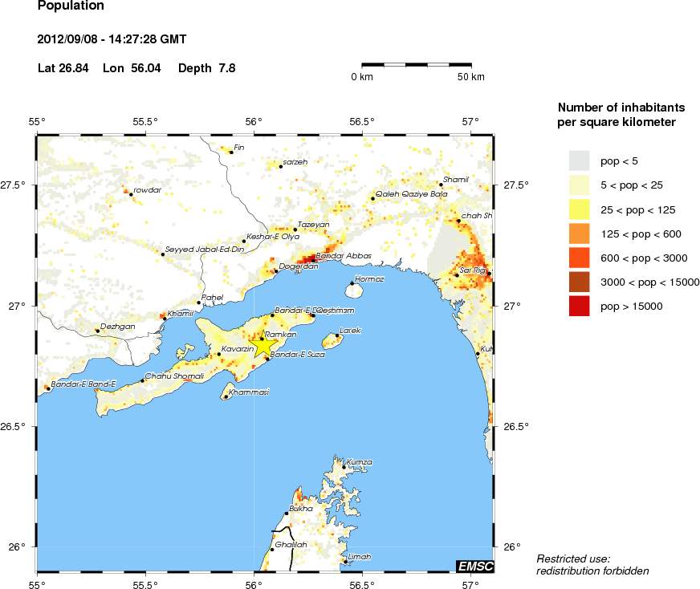Screen dimensions: 700x589
Task: Click the yellow epicenter star on the map
Action: pyautogui.click(x=264, y=344)
